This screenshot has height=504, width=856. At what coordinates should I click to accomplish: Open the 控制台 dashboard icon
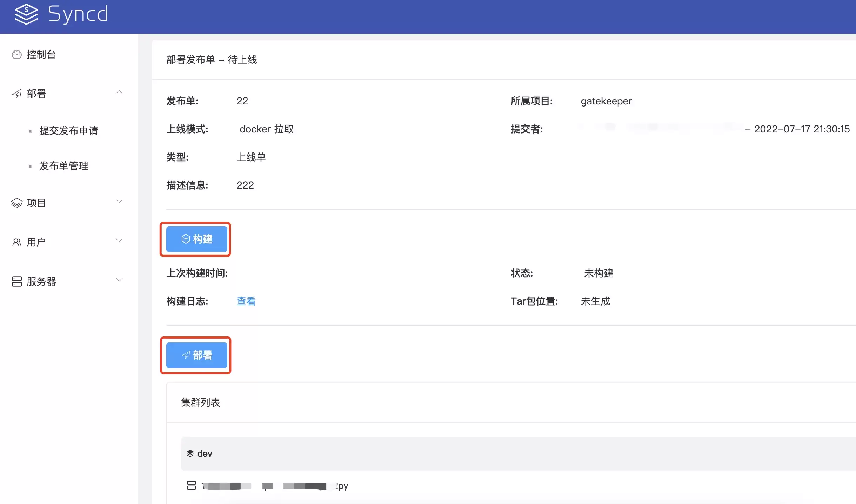(x=17, y=54)
